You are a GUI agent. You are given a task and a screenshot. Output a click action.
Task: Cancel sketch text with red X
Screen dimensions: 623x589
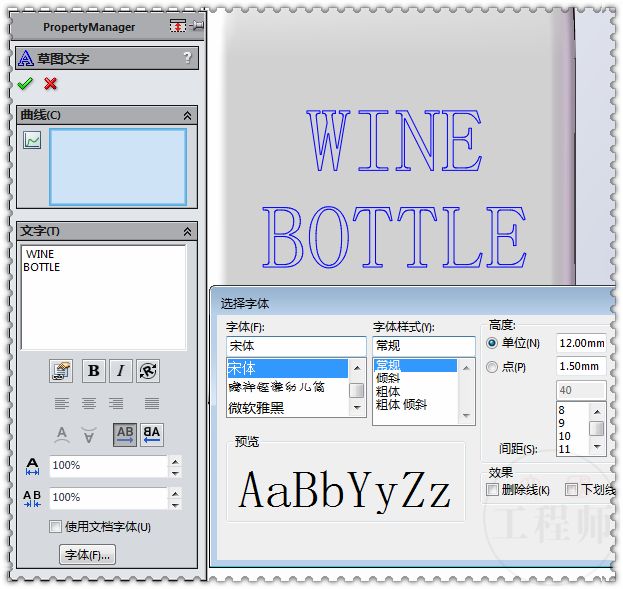[x=51, y=84]
